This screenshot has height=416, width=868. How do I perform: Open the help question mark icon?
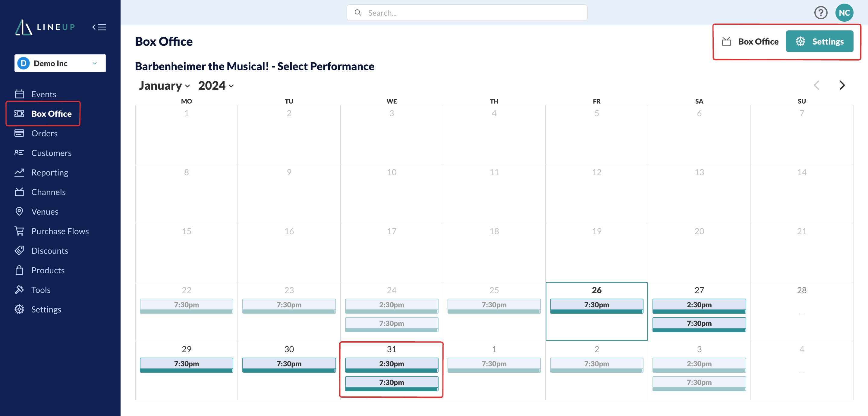(x=820, y=13)
